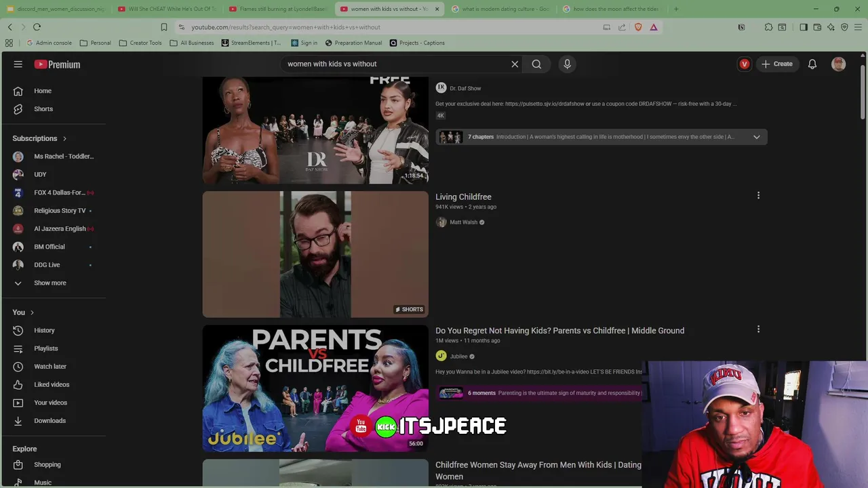
Task: Switch to what is modern dating culture tab
Action: tap(500, 9)
